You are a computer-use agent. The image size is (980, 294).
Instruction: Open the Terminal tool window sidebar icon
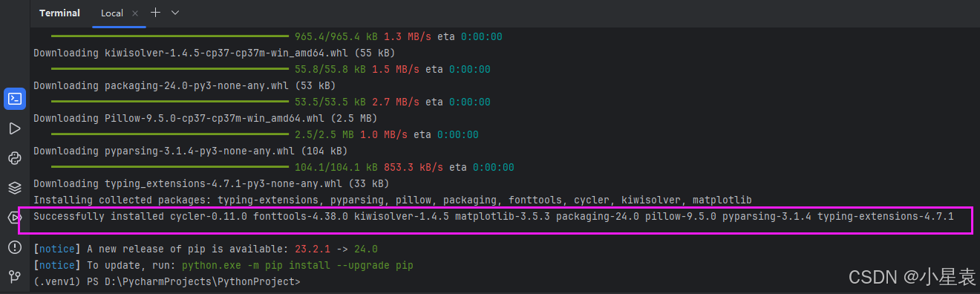(15, 99)
